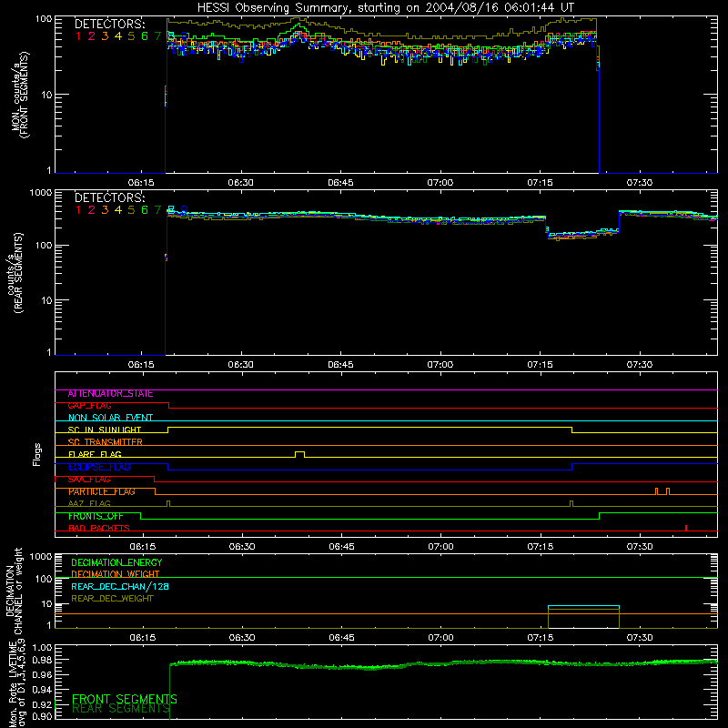Click the counts/s (REAR SEGMENTS) axis title
Screen dimensions: 728x728
pos(15,273)
